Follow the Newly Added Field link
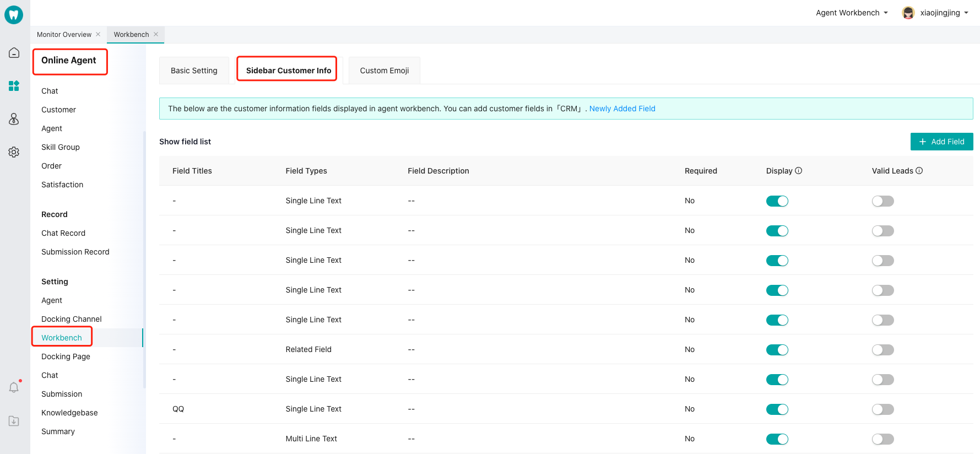The height and width of the screenshot is (454, 980). [622, 109]
